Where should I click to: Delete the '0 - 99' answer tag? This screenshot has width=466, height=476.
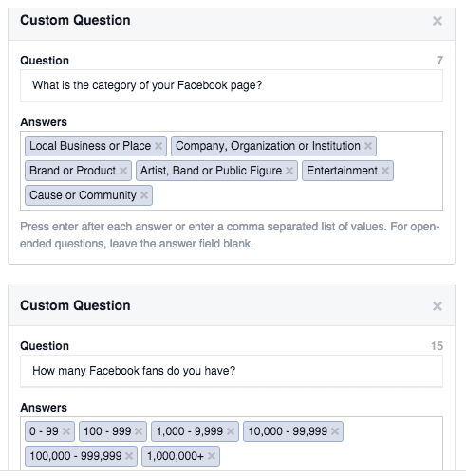point(66,431)
